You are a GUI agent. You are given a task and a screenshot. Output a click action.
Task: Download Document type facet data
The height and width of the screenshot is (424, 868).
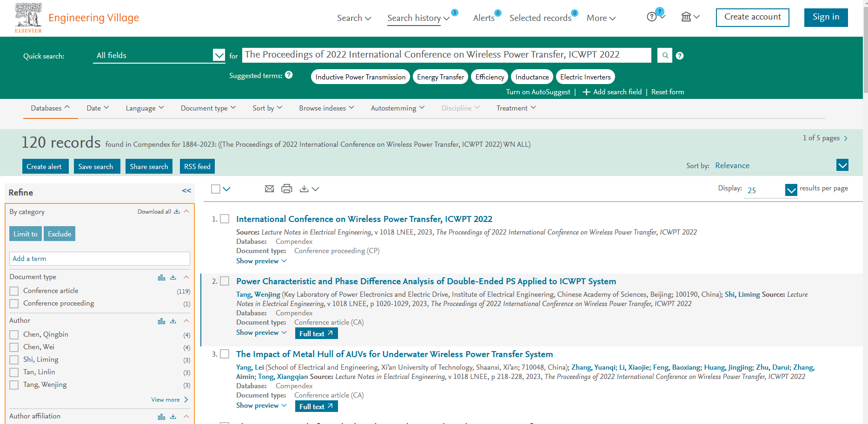(x=173, y=277)
